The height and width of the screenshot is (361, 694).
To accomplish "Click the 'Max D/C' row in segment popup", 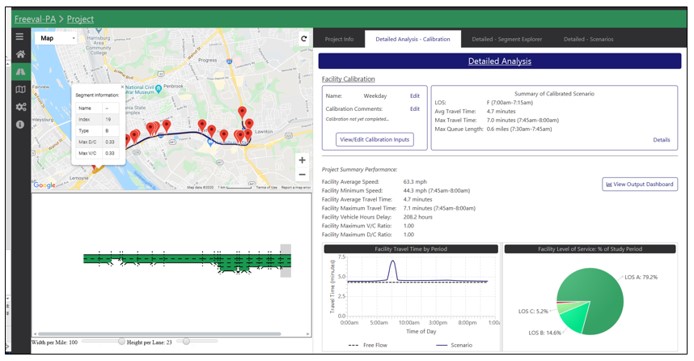I will (97, 142).
